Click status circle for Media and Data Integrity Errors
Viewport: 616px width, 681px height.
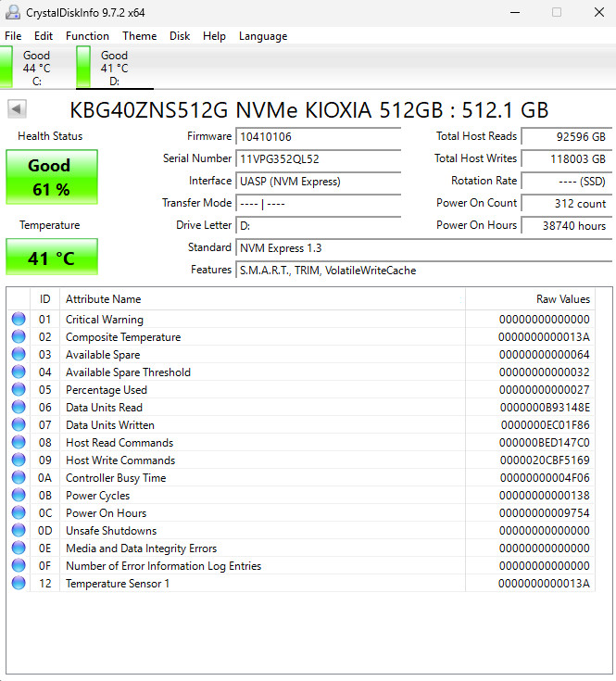click(19, 548)
